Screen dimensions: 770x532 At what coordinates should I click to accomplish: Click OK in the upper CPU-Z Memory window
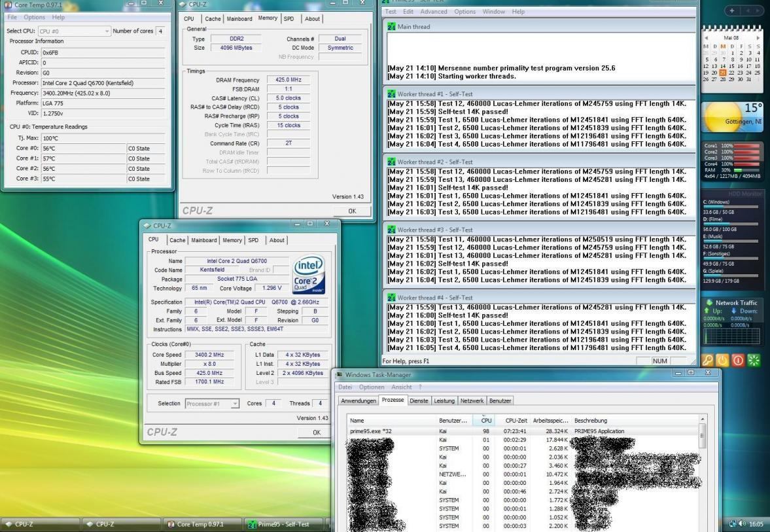coord(352,211)
